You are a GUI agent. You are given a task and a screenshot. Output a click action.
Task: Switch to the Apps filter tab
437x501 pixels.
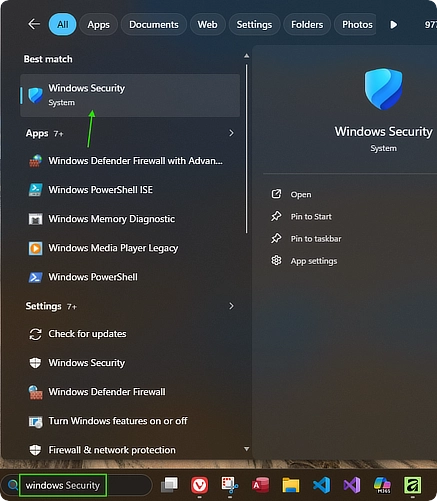[98, 25]
